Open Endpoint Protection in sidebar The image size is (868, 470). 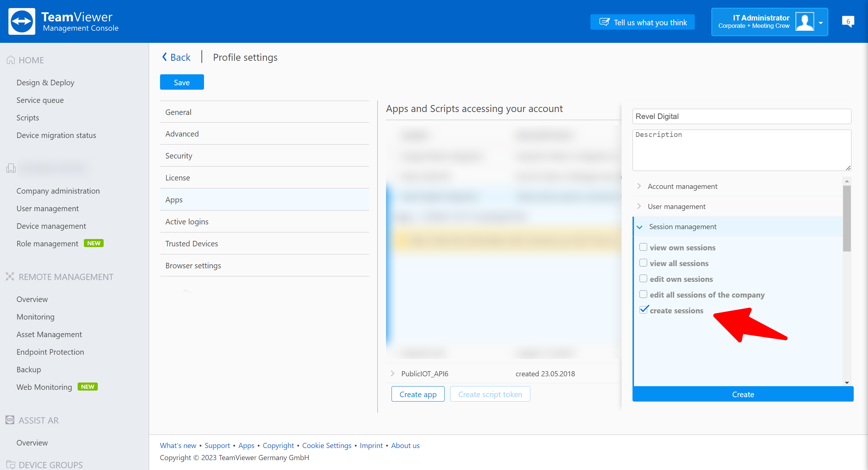click(x=50, y=352)
